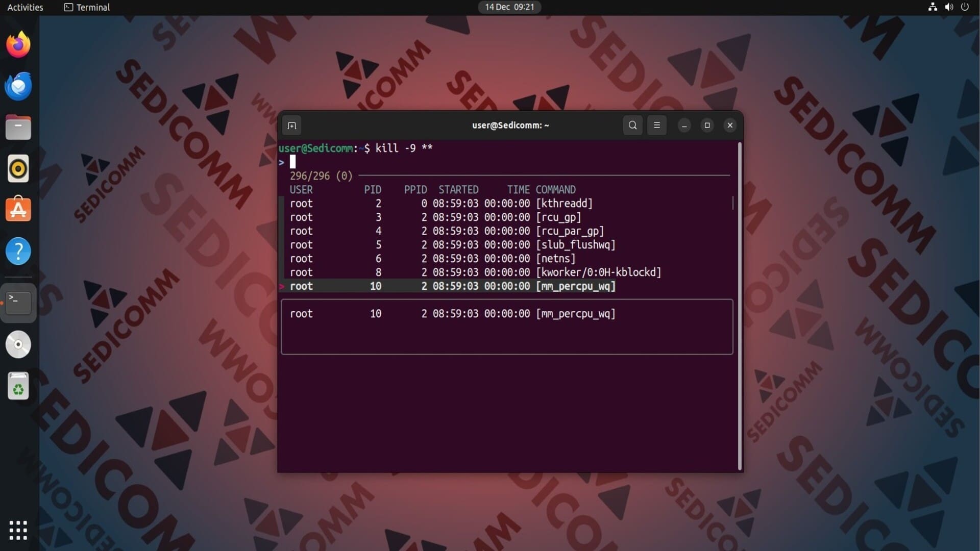The height and width of the screenshot is (551, 980).
Task: Open the Terminal app menu in top bar
Action: coord(87,7)
